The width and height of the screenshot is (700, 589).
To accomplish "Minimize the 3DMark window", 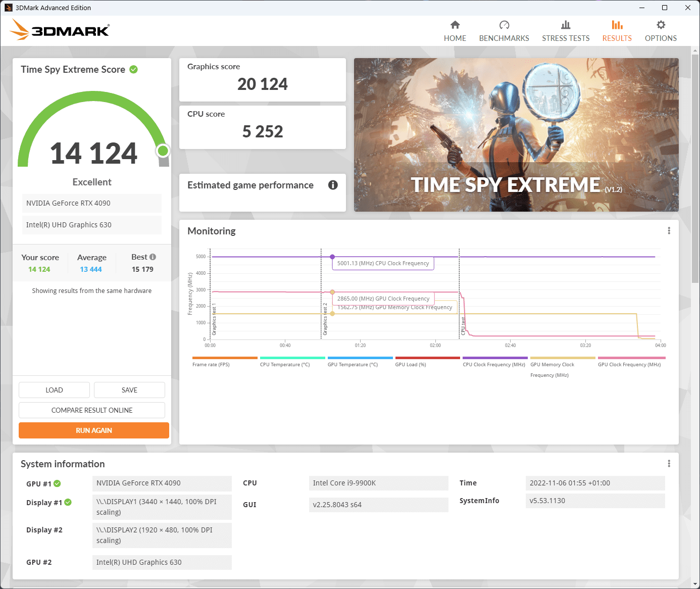I will (x=642, y=8).
